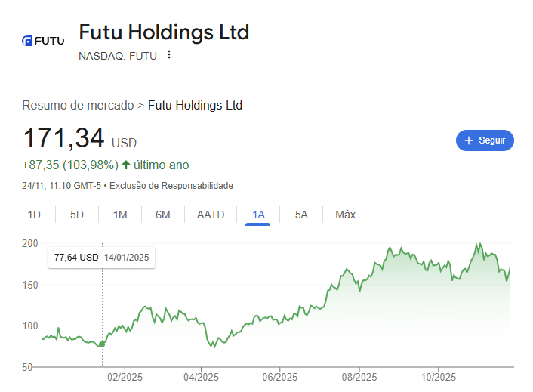The height and width of the screenshot is (392, 533).
Task: Click the Futu Holdings Ltd main heading
Action: (164, 32)
